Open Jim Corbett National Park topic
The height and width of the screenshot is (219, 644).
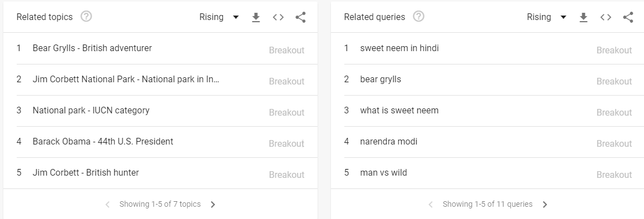[x=167, y=79]
